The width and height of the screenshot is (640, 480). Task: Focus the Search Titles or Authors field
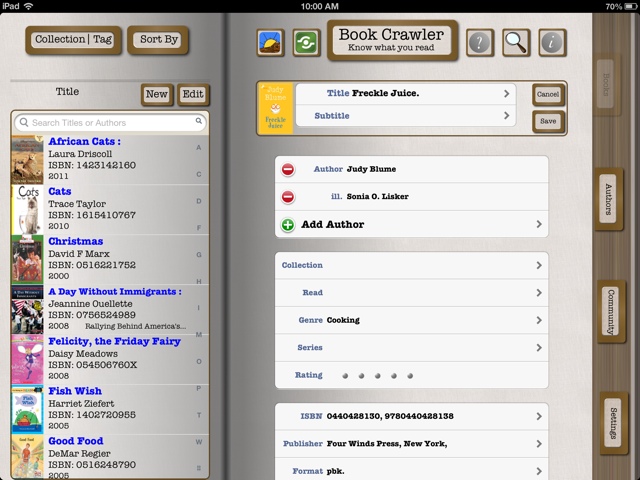pyautogui.click(x=111, y=122)
